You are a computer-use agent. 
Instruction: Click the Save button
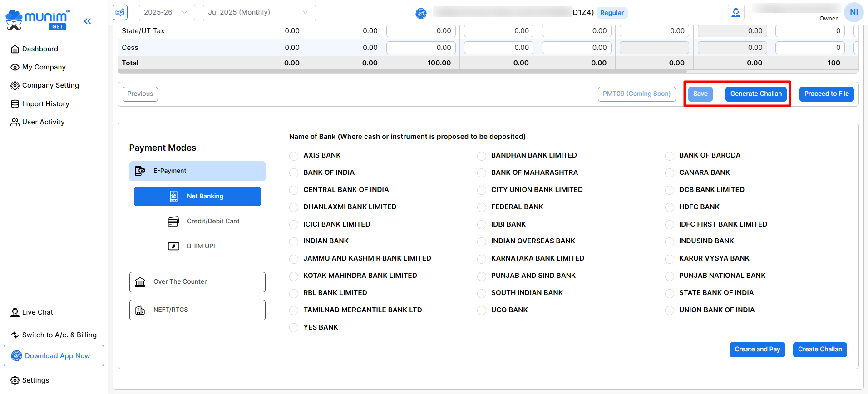coord(700,94)
